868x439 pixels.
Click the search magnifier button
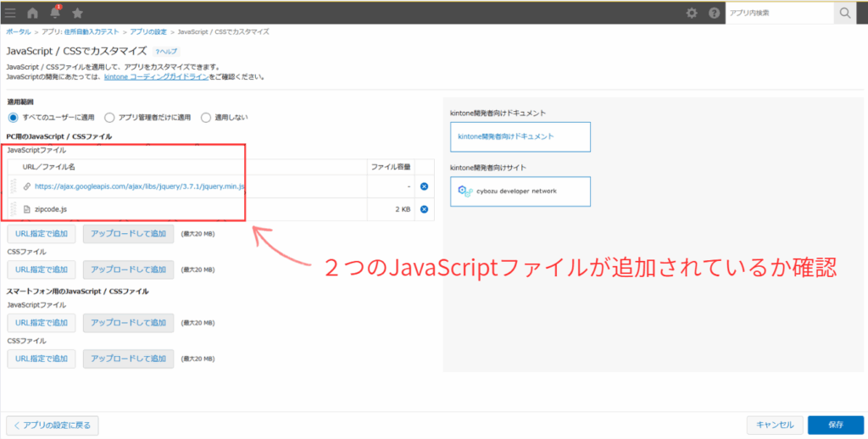point(845,14)
